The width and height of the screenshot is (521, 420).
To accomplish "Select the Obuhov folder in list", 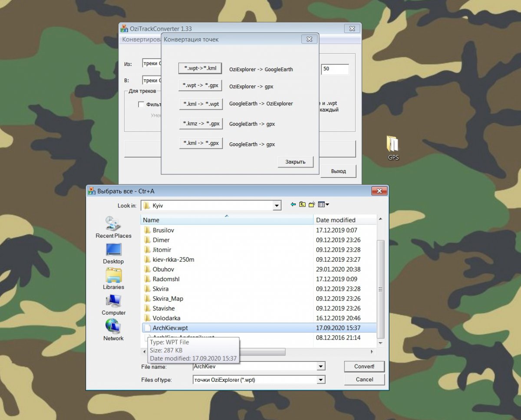I will coord(163,269).
